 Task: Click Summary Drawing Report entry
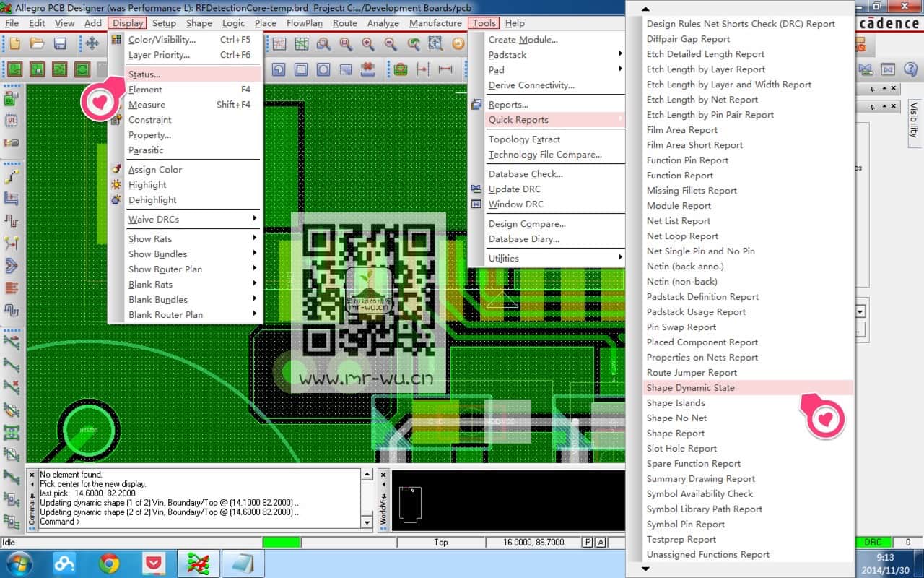point(701,479)
